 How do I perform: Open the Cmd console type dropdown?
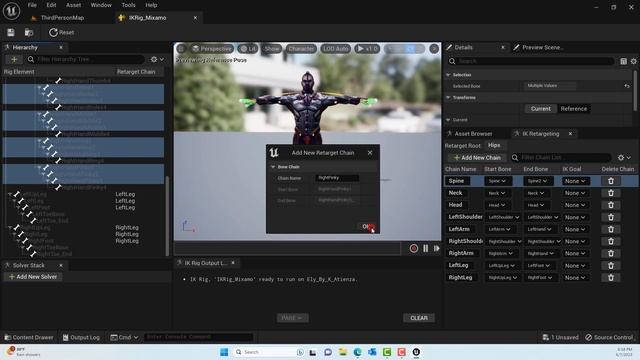click(x=124, y=338)
